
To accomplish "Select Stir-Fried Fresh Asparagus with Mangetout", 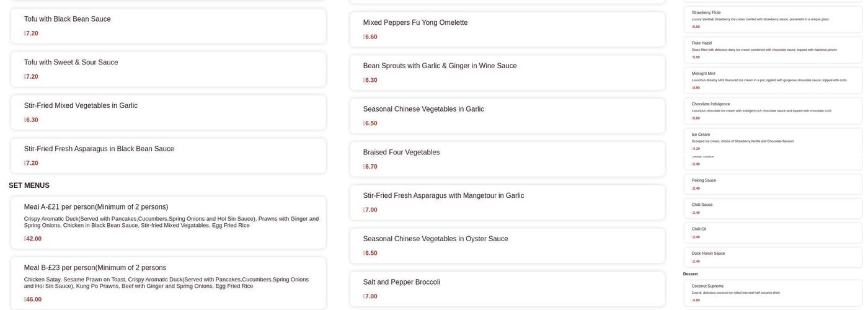I will (507, 203).
